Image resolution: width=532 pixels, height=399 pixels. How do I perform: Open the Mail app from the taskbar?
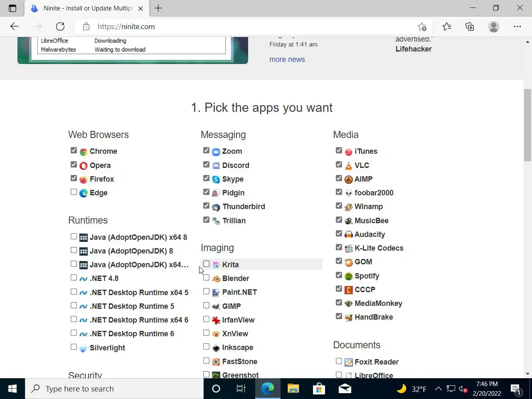tap(345, 389)
